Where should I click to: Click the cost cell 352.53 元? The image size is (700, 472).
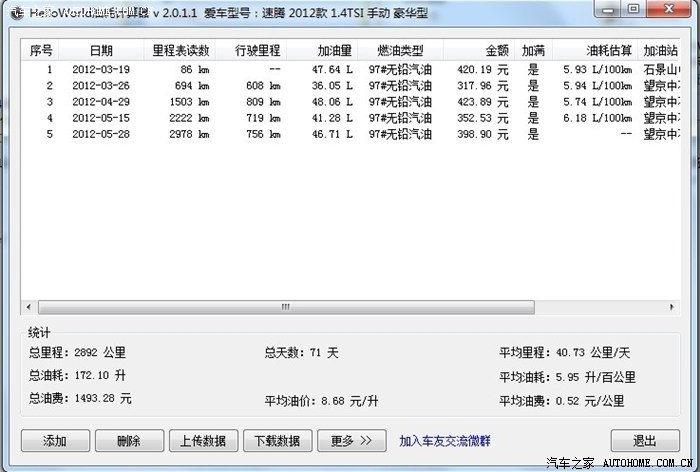coord(483,118)
